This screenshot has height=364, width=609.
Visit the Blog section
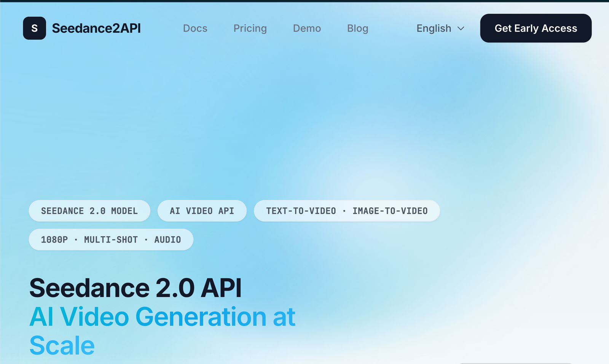[x=357, y=28]
